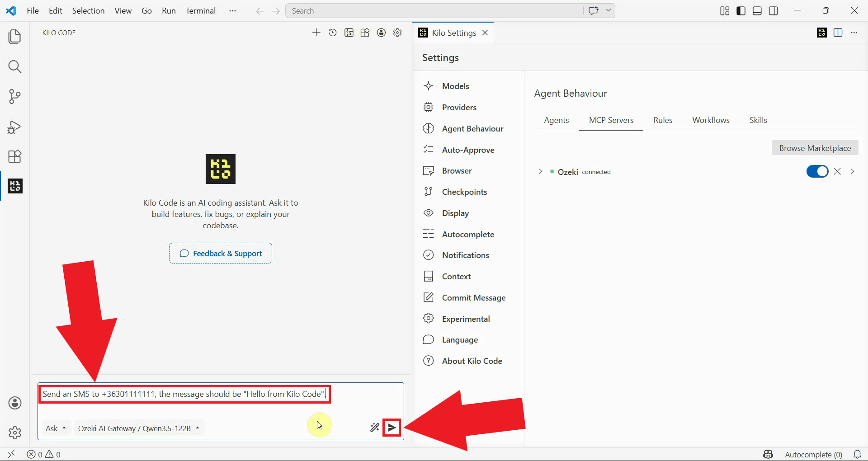Open the editor More Actions ellipsis
Viewport: 868px width, 461px height.
(854, 33)
